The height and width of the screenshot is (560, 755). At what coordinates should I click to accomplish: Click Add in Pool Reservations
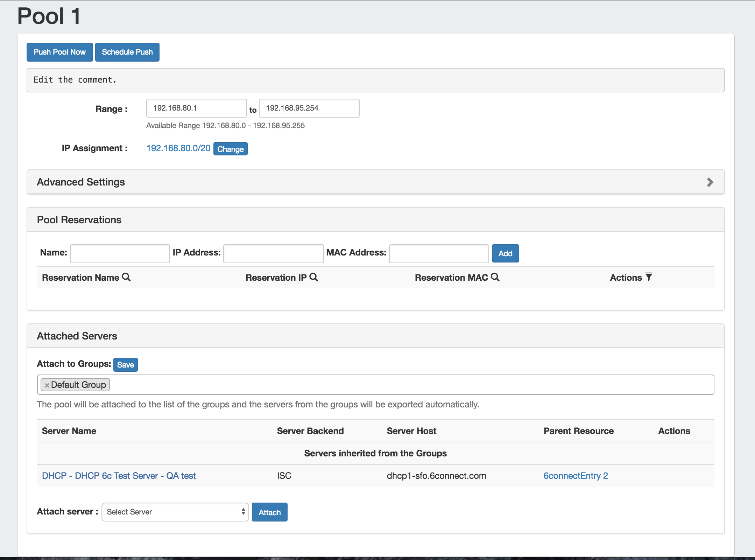click(505, 253)
